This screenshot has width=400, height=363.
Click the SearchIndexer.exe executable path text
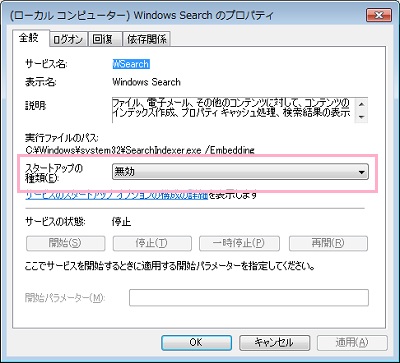140,150
